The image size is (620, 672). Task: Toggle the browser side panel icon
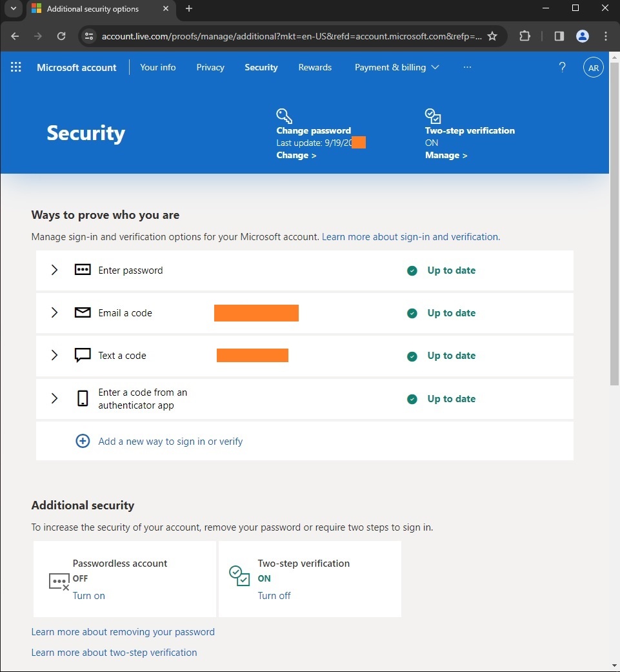pos(559,36)
